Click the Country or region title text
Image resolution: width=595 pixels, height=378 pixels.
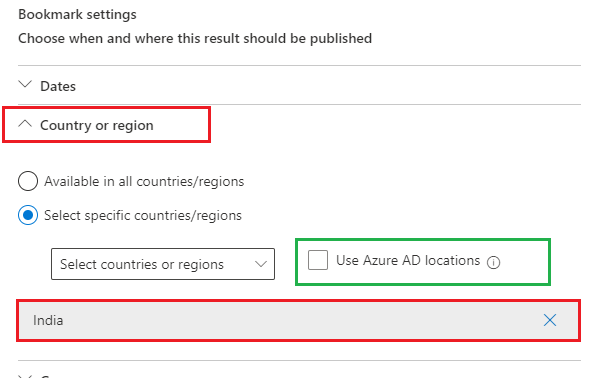97,125
